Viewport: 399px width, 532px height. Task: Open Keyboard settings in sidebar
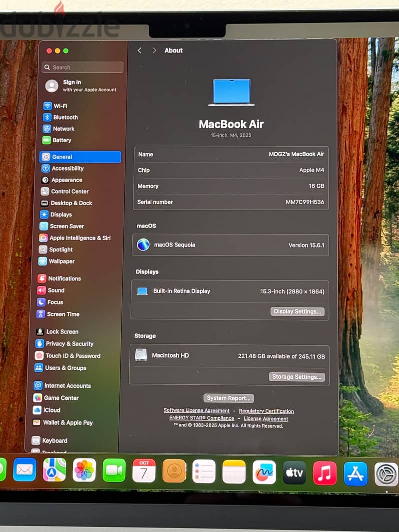(49, 441)
